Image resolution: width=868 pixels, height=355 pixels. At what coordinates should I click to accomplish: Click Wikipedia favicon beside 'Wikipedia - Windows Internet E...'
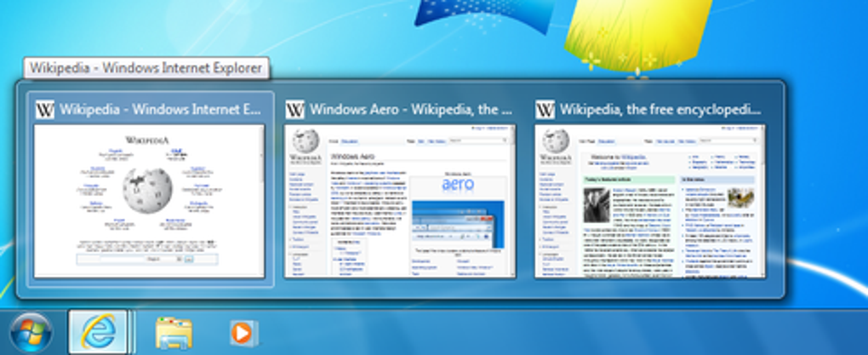coord(45,109)
